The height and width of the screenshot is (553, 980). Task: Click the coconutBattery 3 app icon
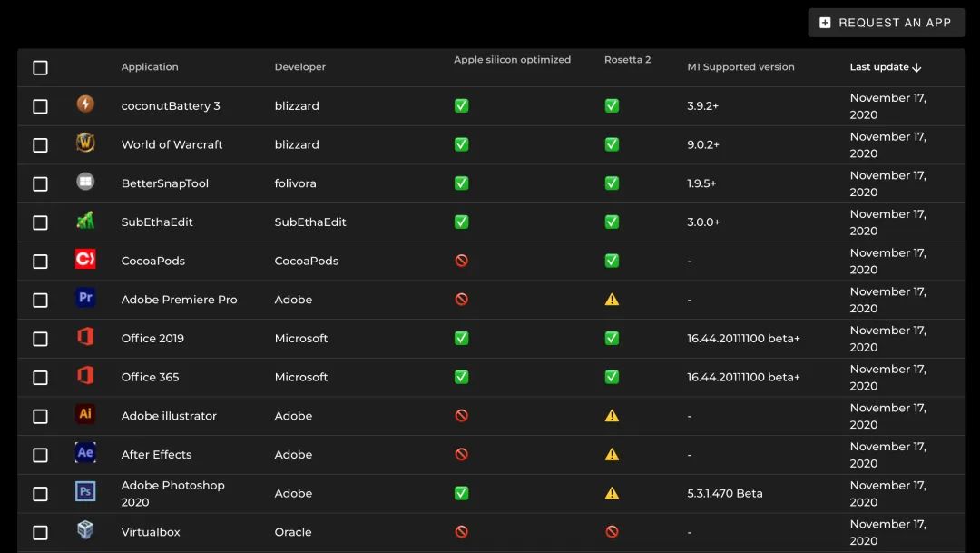(85, 104)
